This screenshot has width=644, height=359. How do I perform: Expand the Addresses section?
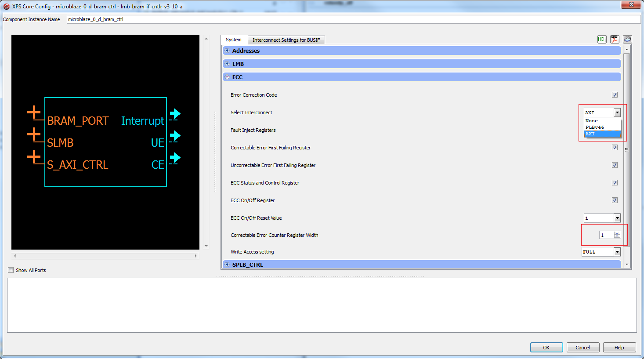click(x=227, y=51)
